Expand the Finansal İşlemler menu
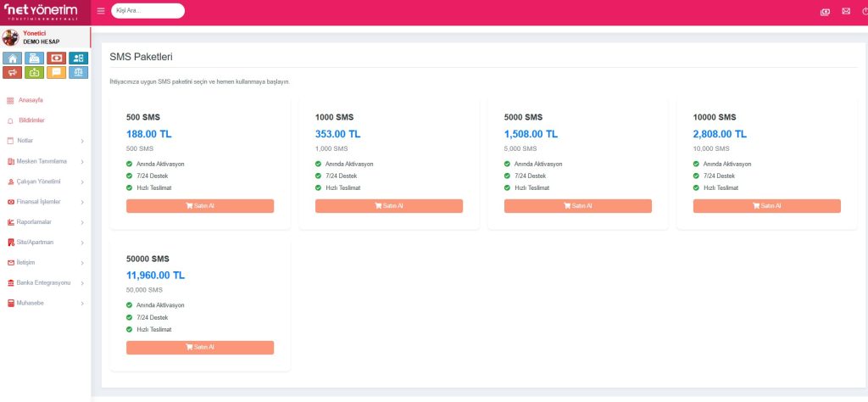Screen dimensions: 868x402 coord(45,202)
